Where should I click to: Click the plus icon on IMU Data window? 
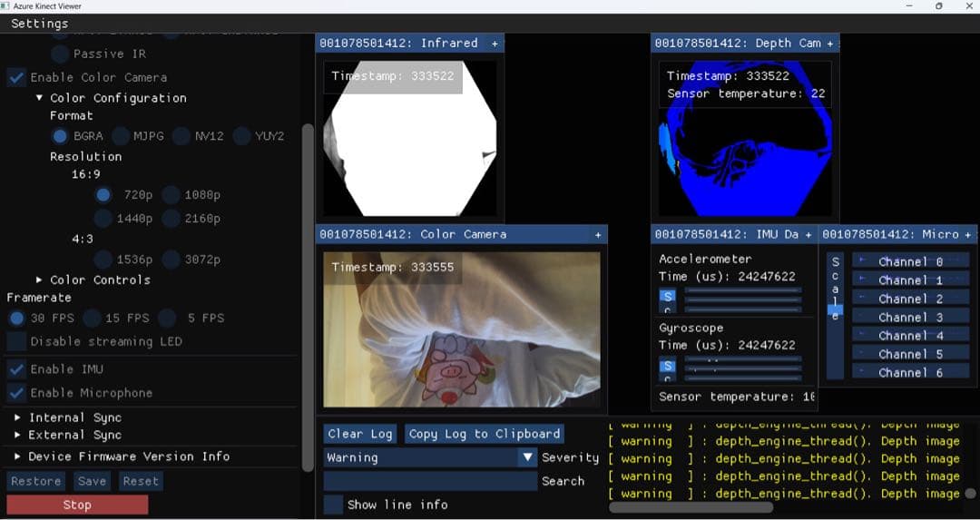(x=808, y=235)
